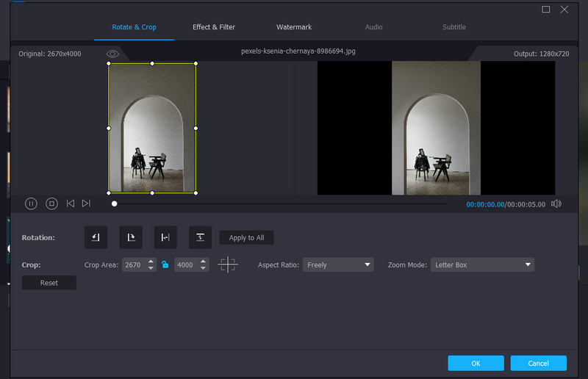Pause the preview playback
This screenshot has width=588, height=379.
pyautogui.click(x=31, y=203)
